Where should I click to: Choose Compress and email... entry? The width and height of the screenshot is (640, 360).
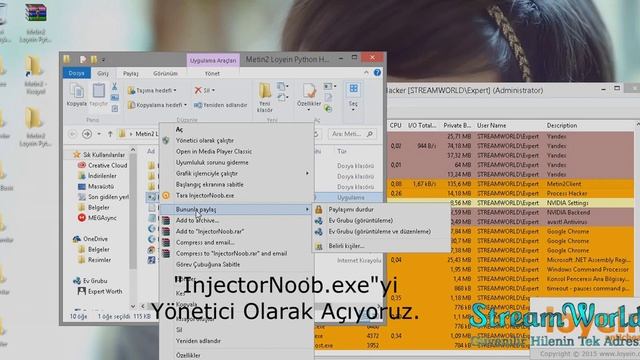point(205,242)
